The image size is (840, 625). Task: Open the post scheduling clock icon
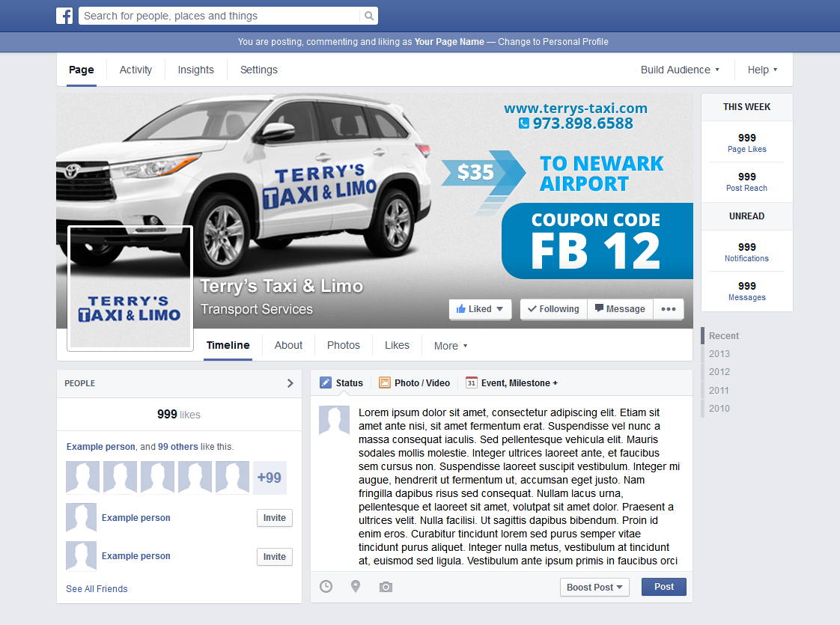[x=326, y=587]
